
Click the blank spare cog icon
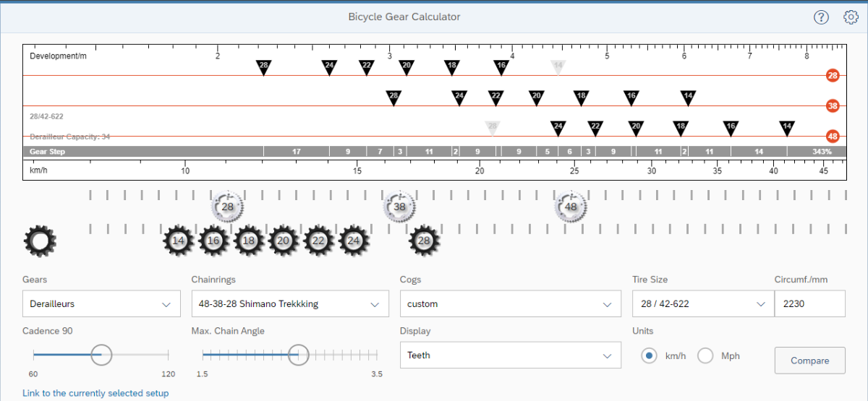[x=40, y=241]
